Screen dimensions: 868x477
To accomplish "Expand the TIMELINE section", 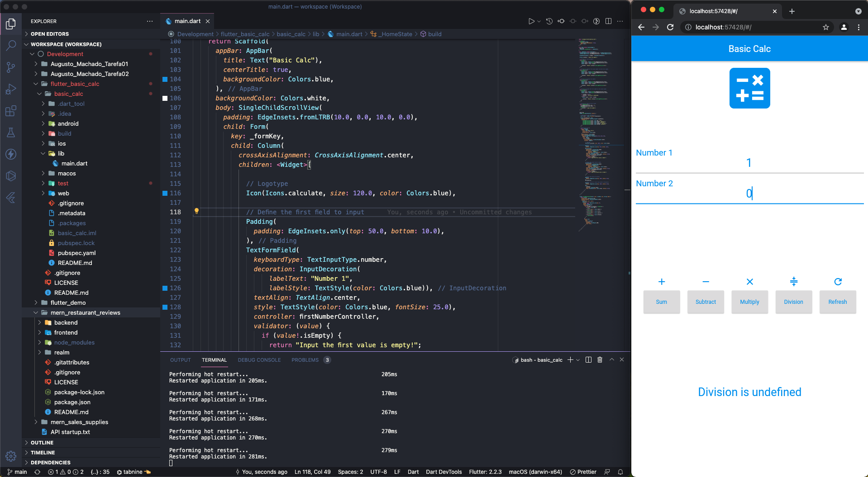I will (91, 453).
